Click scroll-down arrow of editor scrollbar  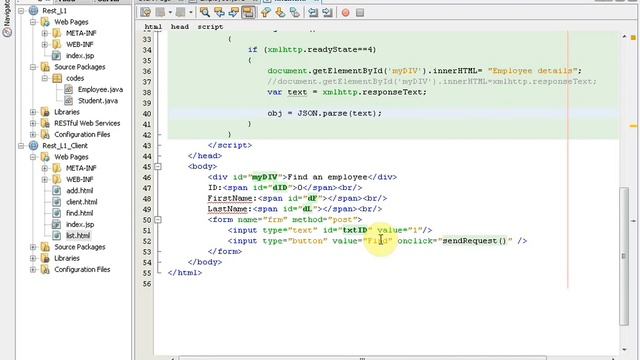click(x=624, y=349)
